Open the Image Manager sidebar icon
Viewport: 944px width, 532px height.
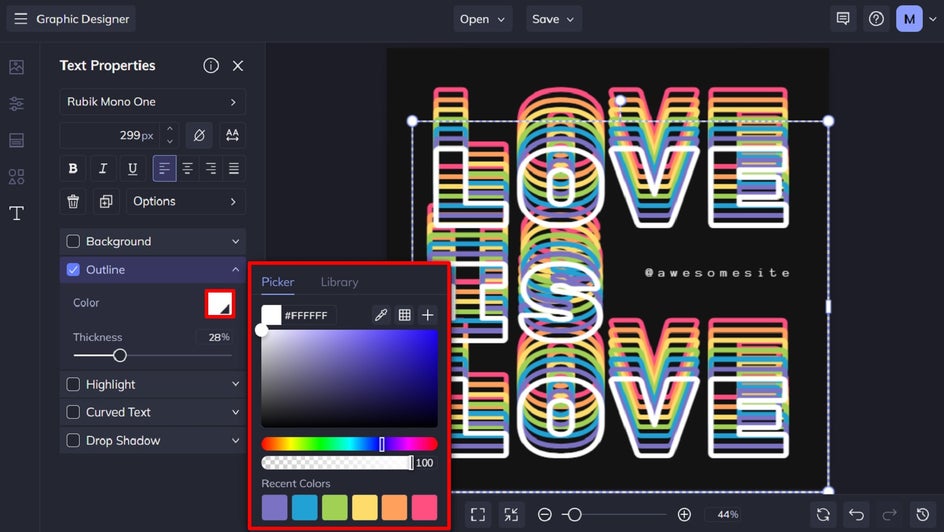coord(16,67)
